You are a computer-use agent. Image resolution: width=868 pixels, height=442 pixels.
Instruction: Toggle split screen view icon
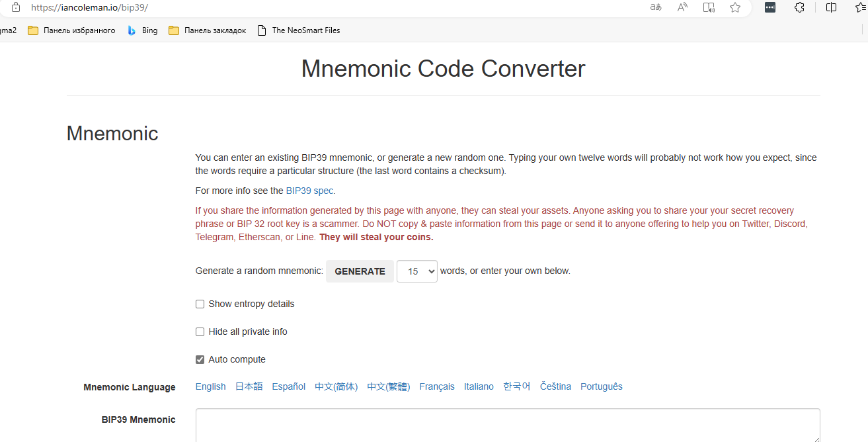(832, 7)
